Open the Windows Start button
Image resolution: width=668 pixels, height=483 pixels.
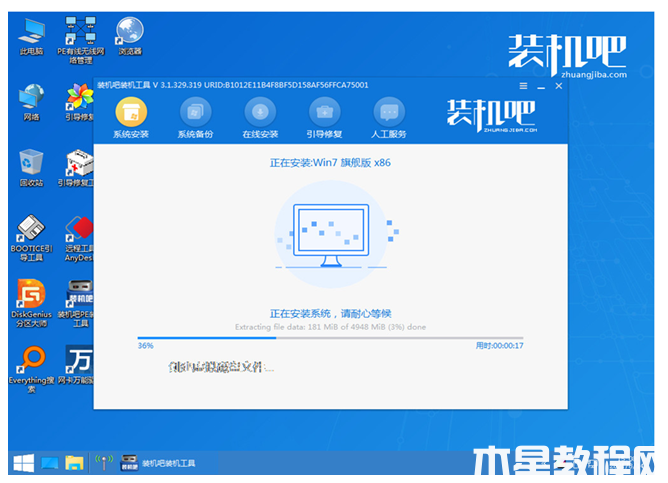[x=23, y=463]
